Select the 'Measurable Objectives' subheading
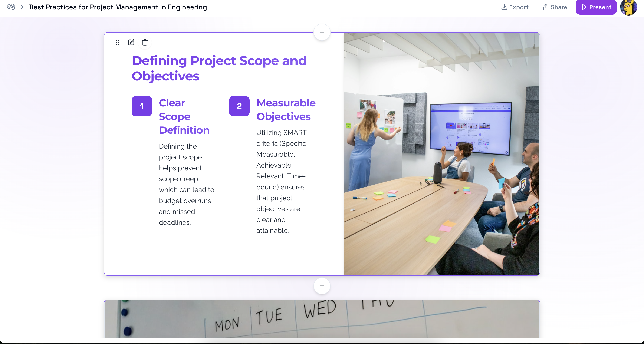644x344 pixels. [286, 110]
